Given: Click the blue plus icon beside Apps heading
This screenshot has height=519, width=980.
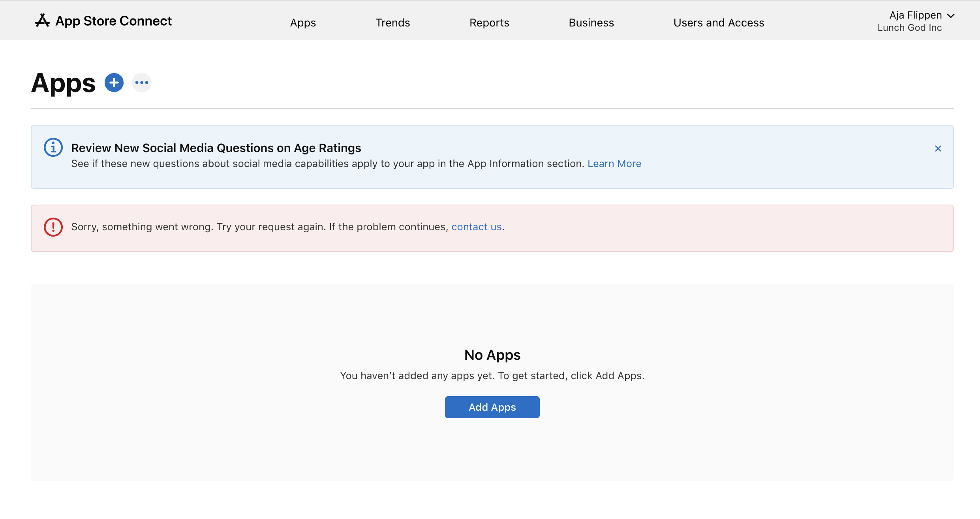Looking at the screenshot, I should coord(114,83).
